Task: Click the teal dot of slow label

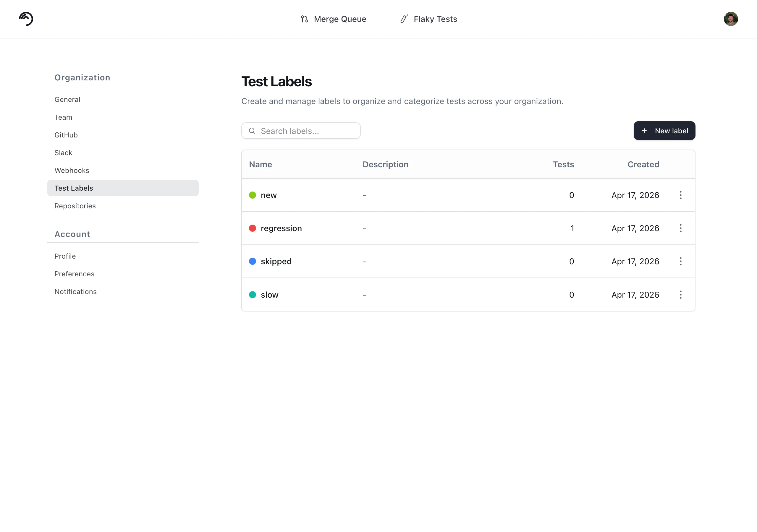Action: (x=253, y=295)
